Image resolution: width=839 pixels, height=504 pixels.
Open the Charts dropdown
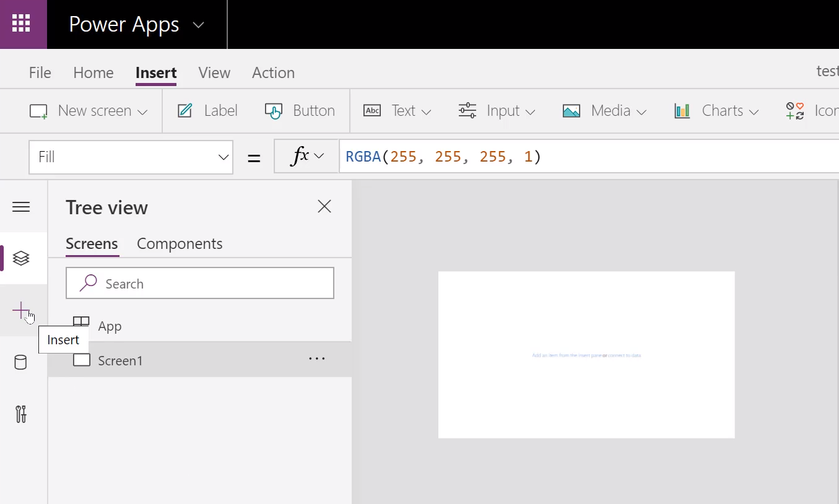click(716, 111)
